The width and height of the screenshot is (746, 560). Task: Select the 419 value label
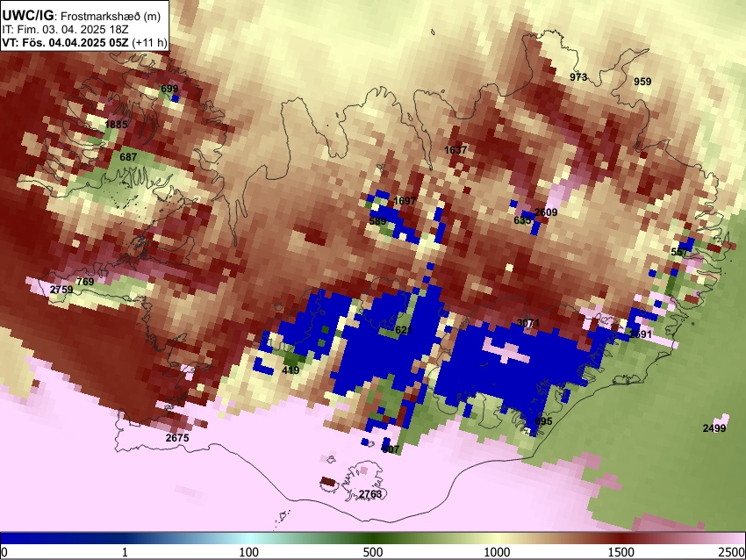(x=291, y=370)
